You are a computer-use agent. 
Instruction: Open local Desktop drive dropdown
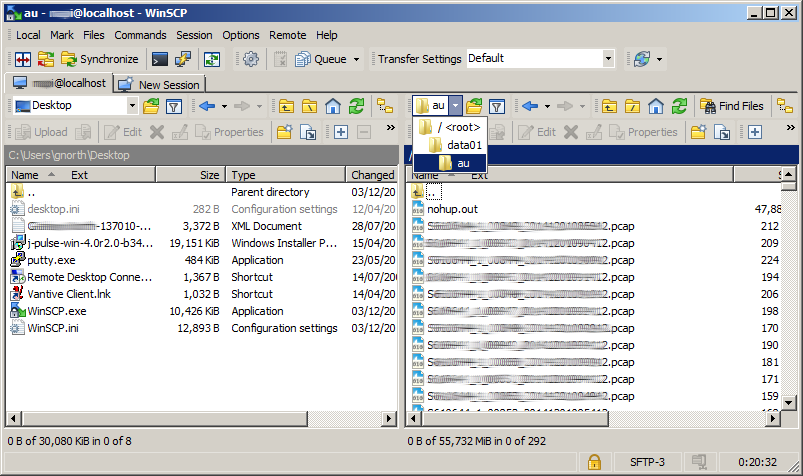[x=132, y=106]
